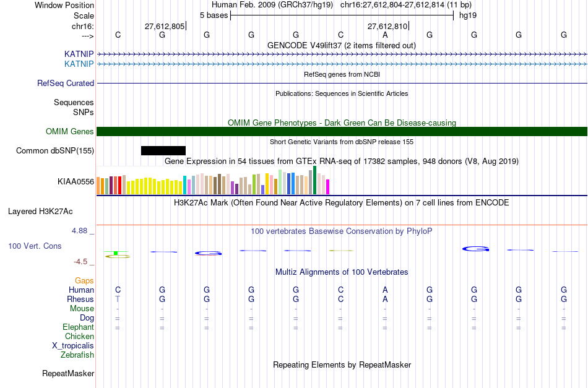Screen dimensions: 588x388
Task: Click the Rhesus species label
Action: pos(80,299)
